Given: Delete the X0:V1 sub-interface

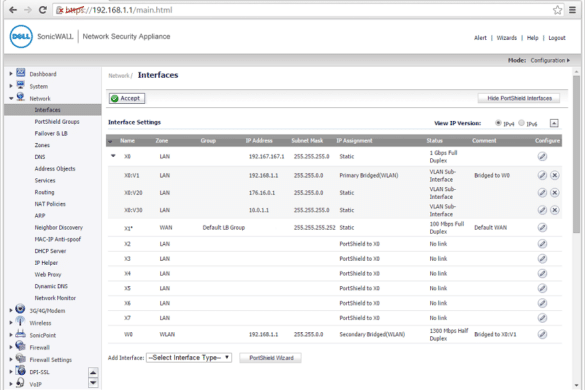Looking at the screenshot, I should tap(555, 175).
